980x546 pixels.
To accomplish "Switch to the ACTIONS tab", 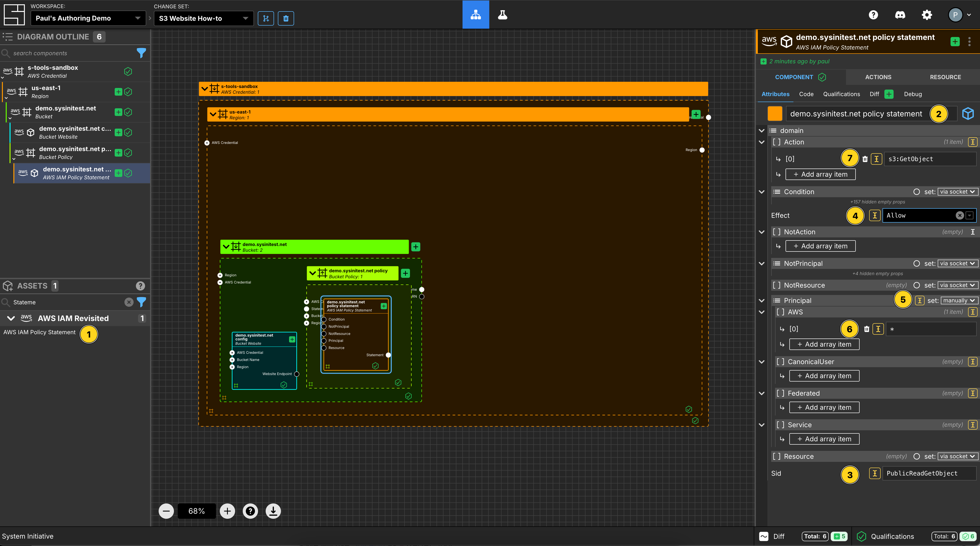I will pyautogui.click(x=878, y=77).
